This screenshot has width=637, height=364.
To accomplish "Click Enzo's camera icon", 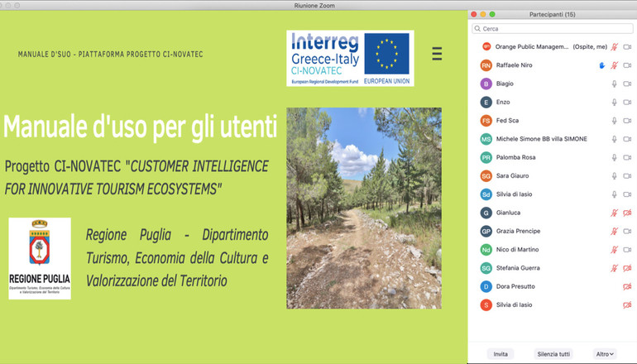I will 627,102.
